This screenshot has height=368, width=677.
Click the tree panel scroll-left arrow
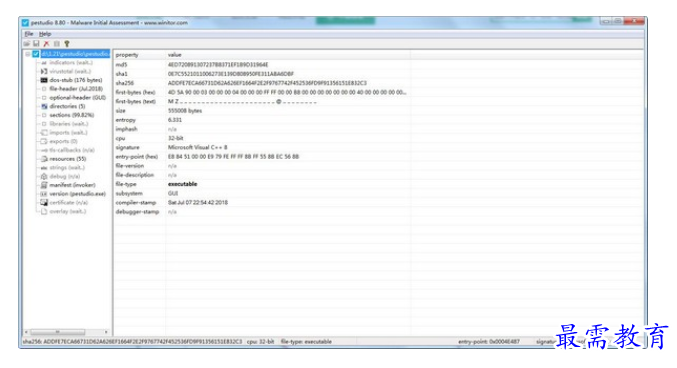pos(26,332)
